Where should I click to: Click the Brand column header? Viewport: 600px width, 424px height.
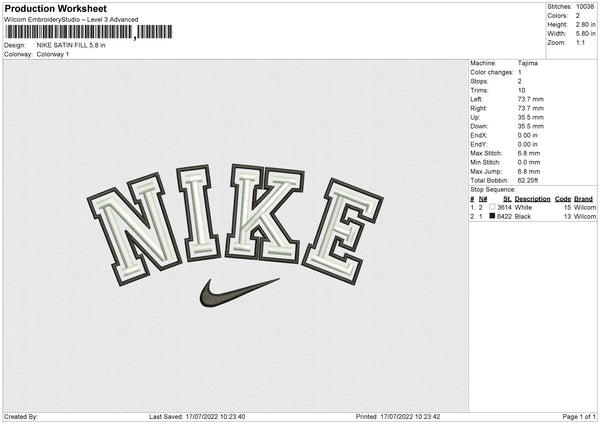tap(584, 199)
